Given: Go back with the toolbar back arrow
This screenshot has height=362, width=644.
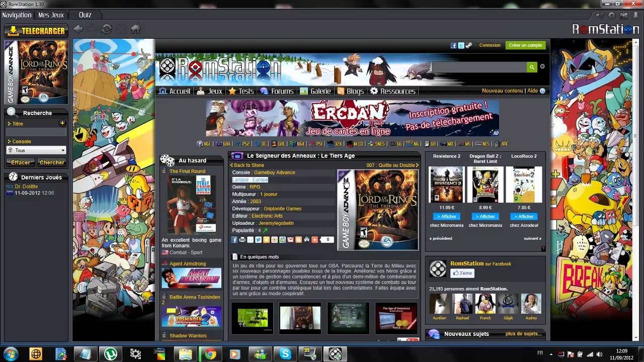Looking at the screenshot, I should (x=78, y=29).
